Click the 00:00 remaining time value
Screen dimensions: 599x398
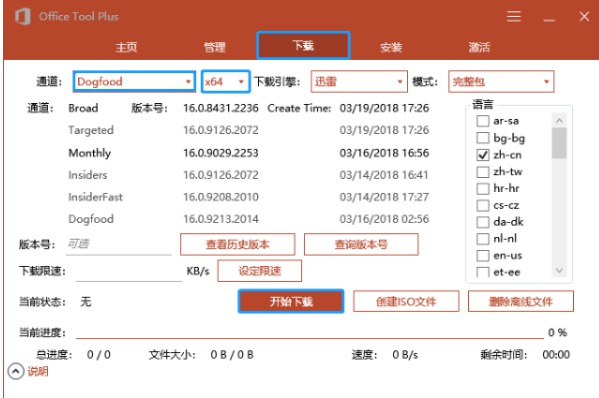[x=556, y=355]
